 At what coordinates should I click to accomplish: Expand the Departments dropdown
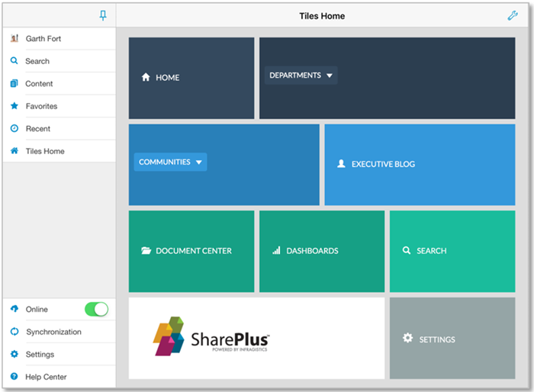click(301, 76)
